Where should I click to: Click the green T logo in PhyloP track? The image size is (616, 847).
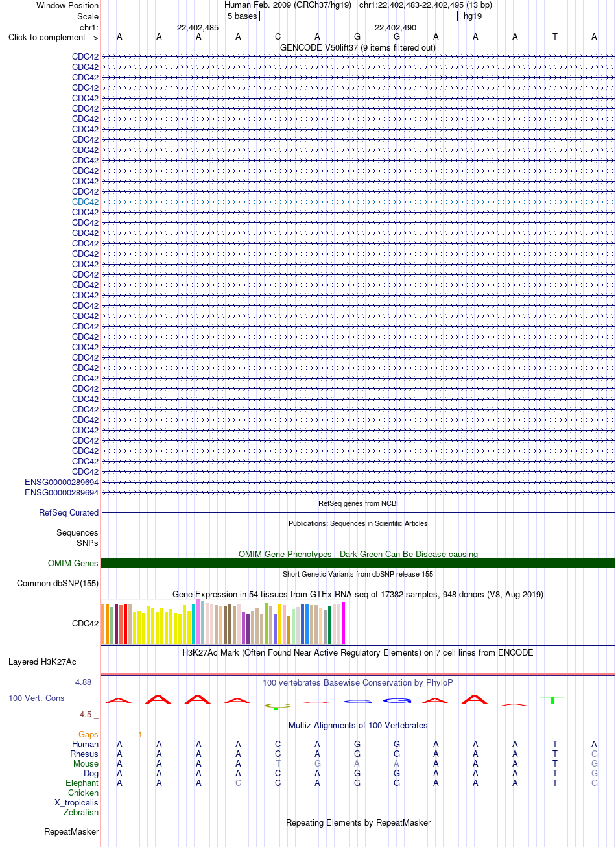(552, 700)
